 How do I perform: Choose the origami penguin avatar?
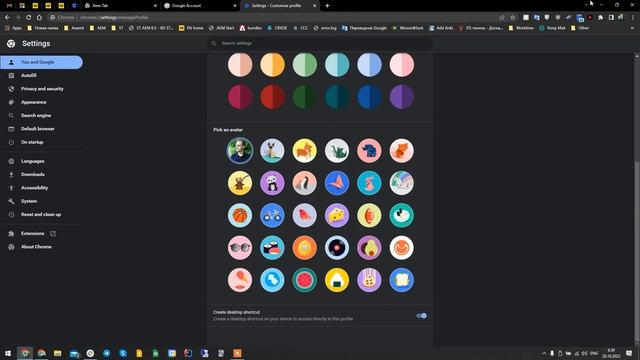[x=304, y=183]
